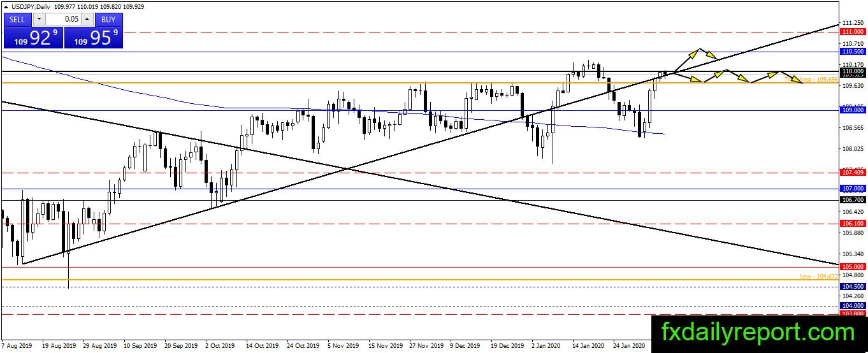Viewport: 868px width, 353px height.
Task: Click the 0.05 volume input field
Action: tap(62, 19)
